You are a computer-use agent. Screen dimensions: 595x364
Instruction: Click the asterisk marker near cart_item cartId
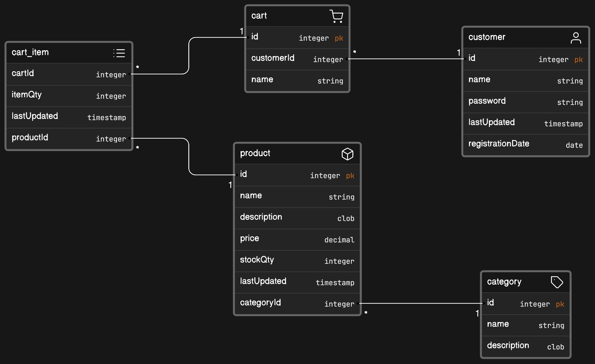[137, 67]
